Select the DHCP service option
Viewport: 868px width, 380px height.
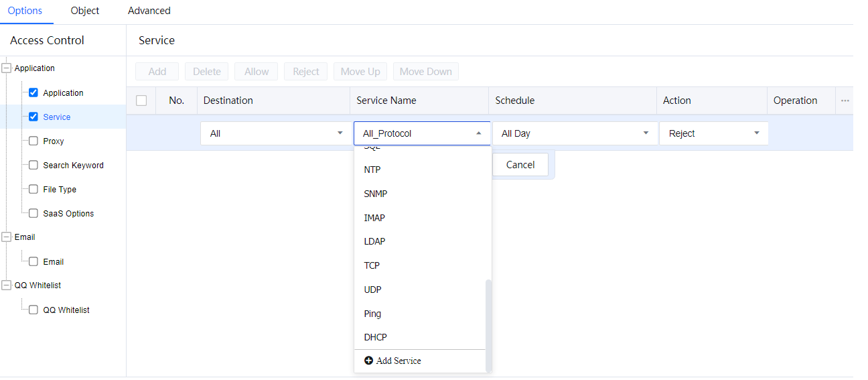376,337
